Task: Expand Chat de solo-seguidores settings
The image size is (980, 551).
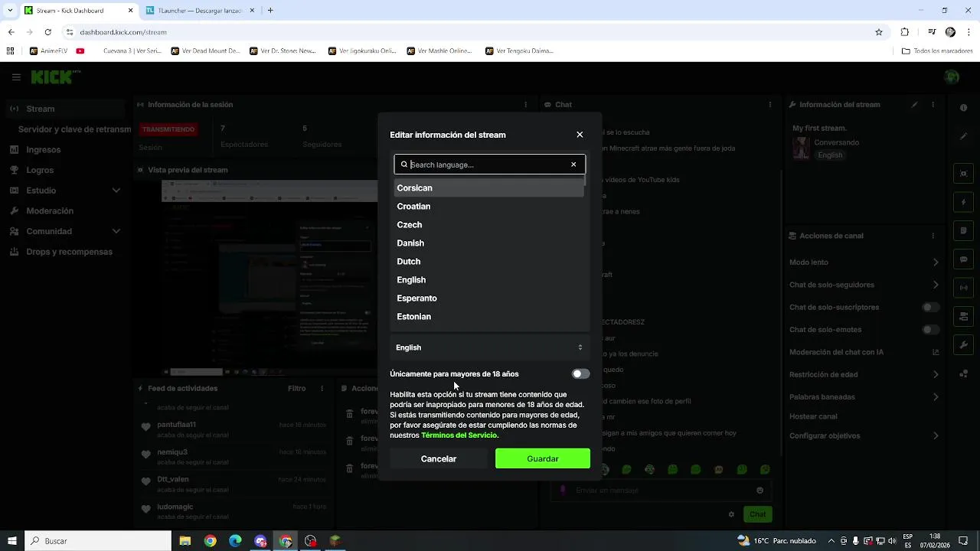Action: pos(864,285)
